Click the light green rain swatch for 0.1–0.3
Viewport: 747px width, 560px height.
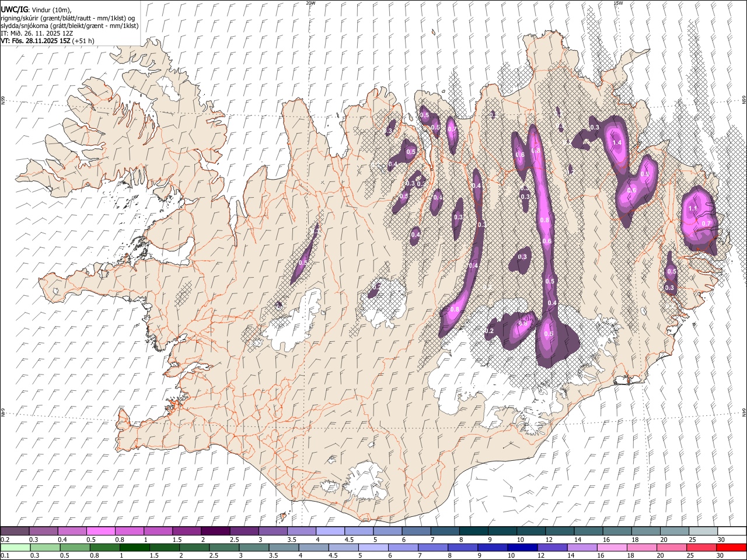click(15, 548)
